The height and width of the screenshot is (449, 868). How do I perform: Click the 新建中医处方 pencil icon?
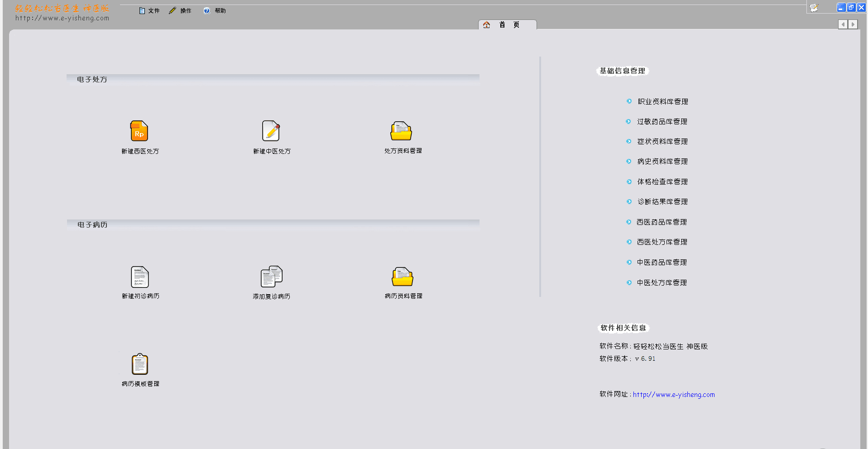[x=271, y=131]
